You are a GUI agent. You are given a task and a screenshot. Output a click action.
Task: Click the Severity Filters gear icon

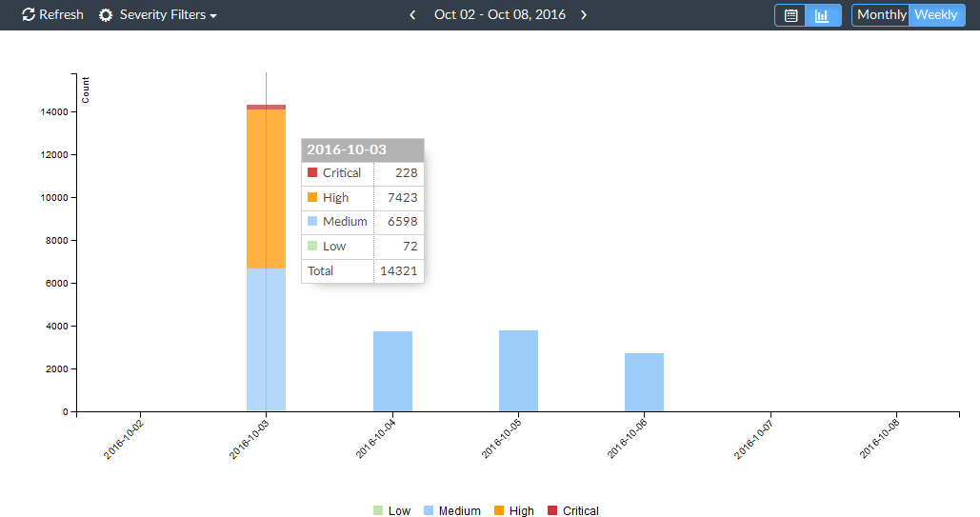[106, 15]
